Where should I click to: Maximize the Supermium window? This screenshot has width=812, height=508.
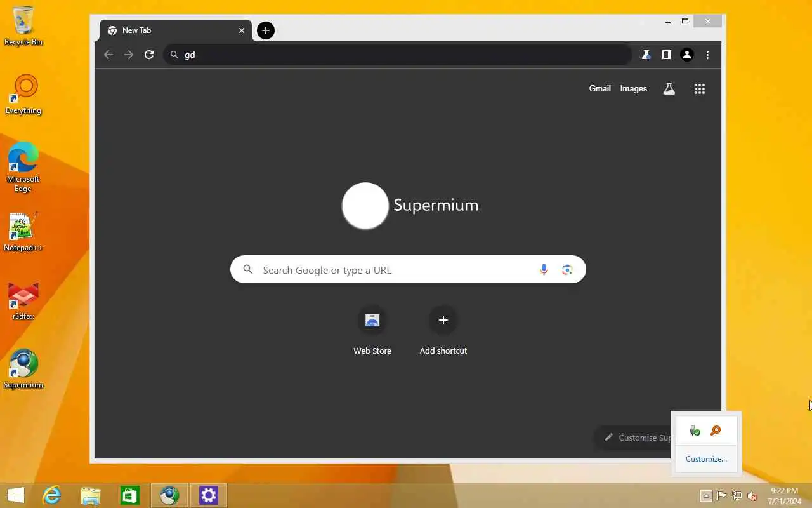coord(685,22)
